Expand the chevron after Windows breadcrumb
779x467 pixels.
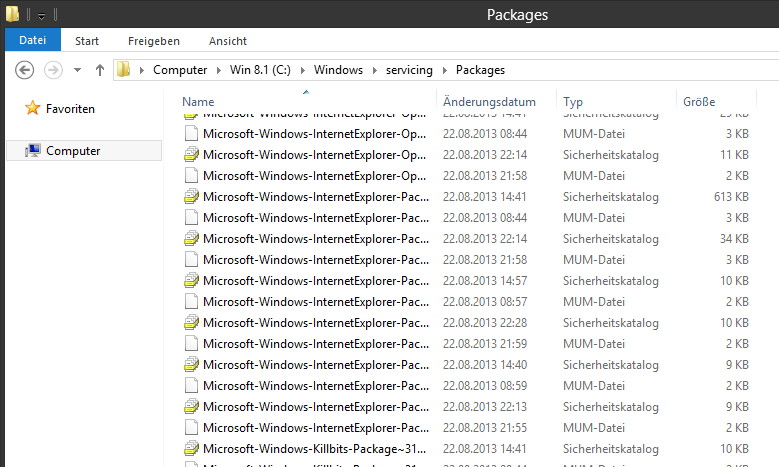375,70
